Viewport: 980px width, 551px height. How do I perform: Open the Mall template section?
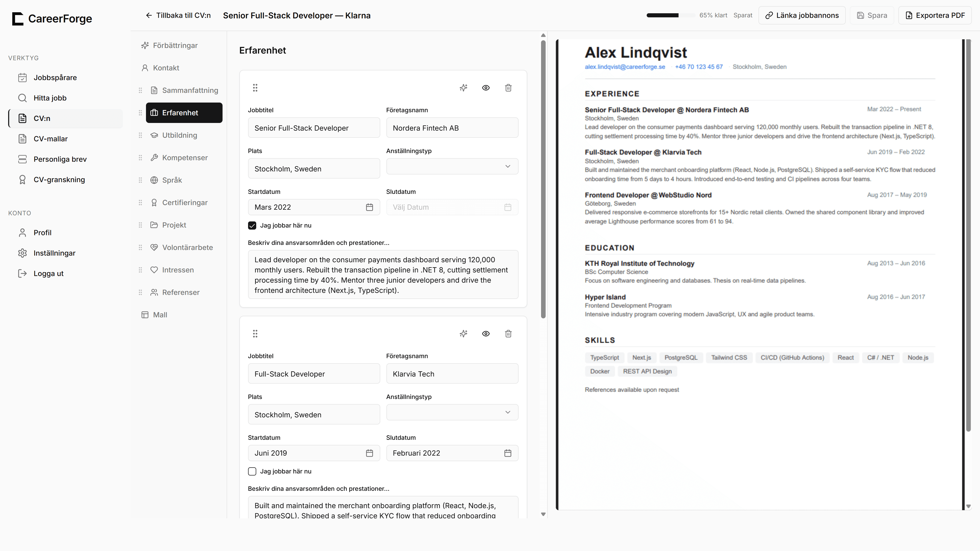180,315
